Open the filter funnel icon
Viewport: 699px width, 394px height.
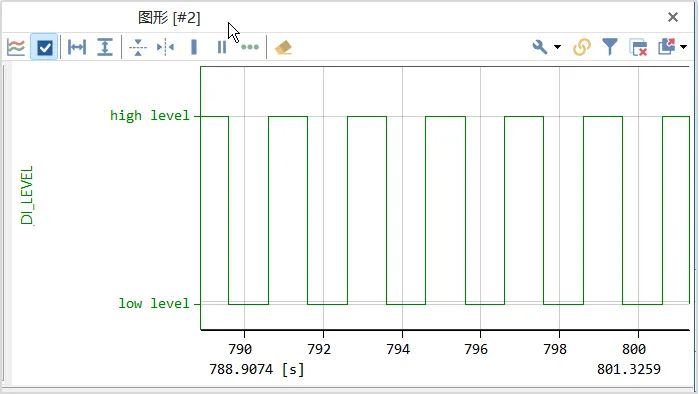[x=610, y=46]
